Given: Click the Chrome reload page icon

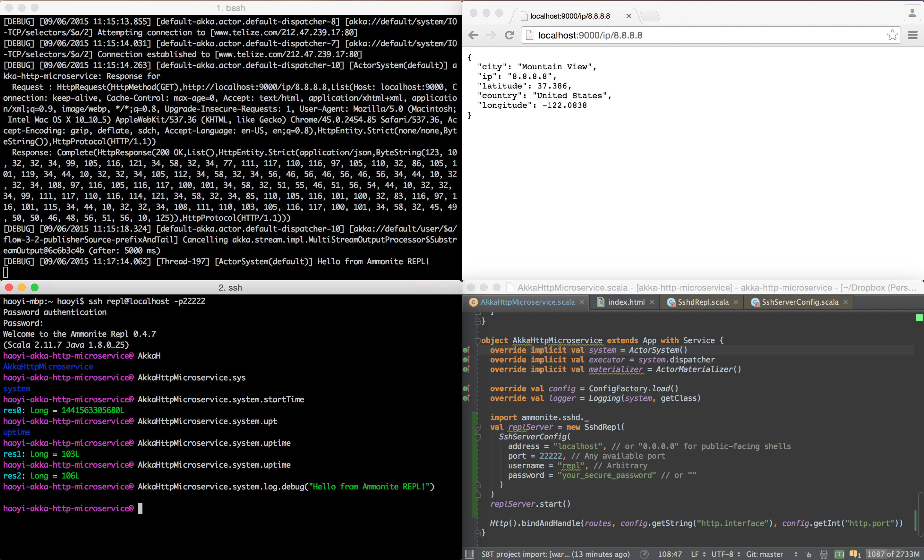Looking at the screenshot, I should click(x=509, y=35).
